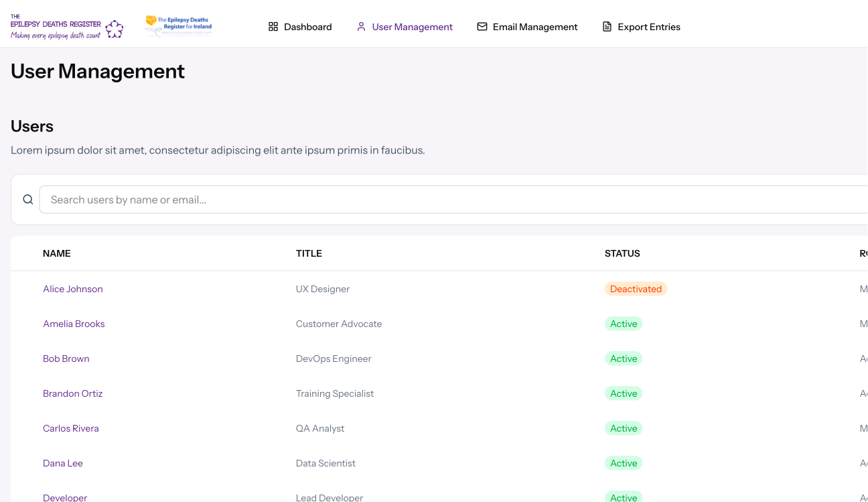
Task: Select the Carlos Rivera link
Action: [x=70, y=428]
